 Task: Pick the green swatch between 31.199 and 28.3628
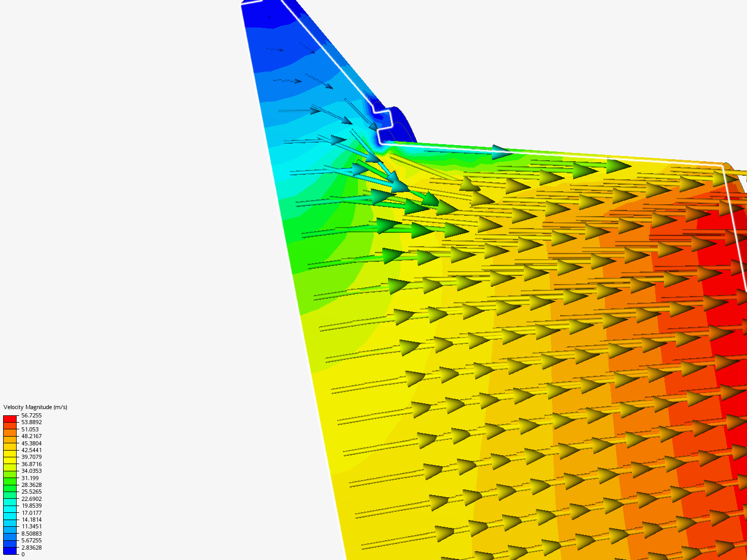(x=10, y=481)
